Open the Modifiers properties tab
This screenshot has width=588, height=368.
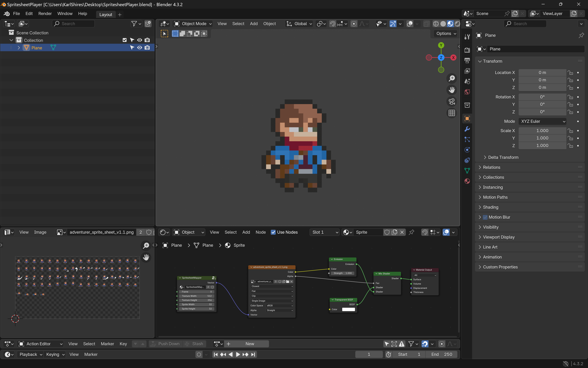[467, 129]
